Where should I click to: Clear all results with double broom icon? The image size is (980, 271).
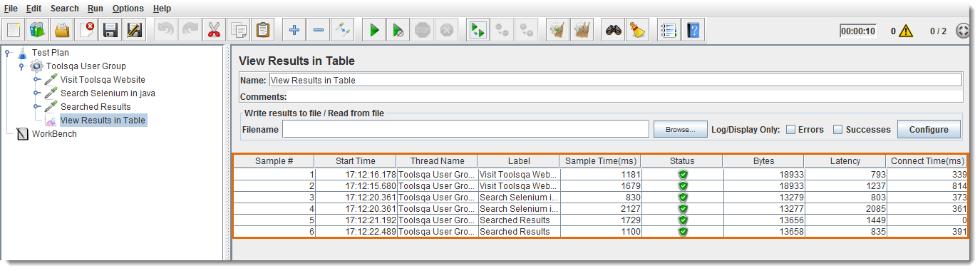(582, 31)
